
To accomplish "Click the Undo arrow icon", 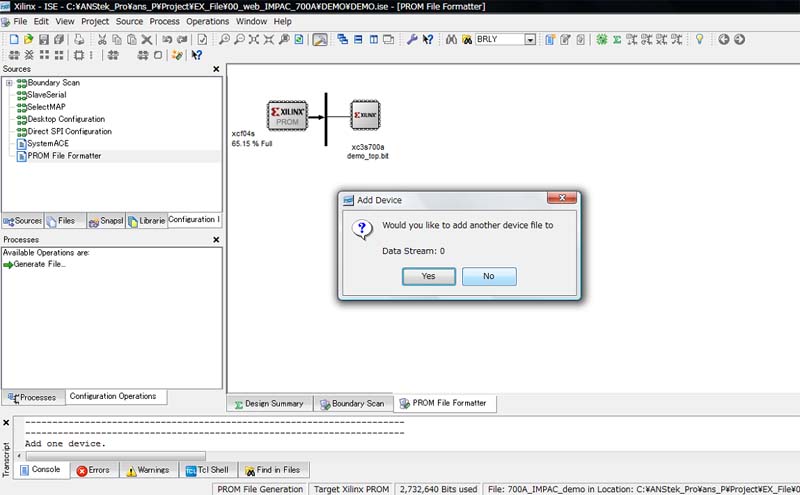I will (x=167, y=39).
